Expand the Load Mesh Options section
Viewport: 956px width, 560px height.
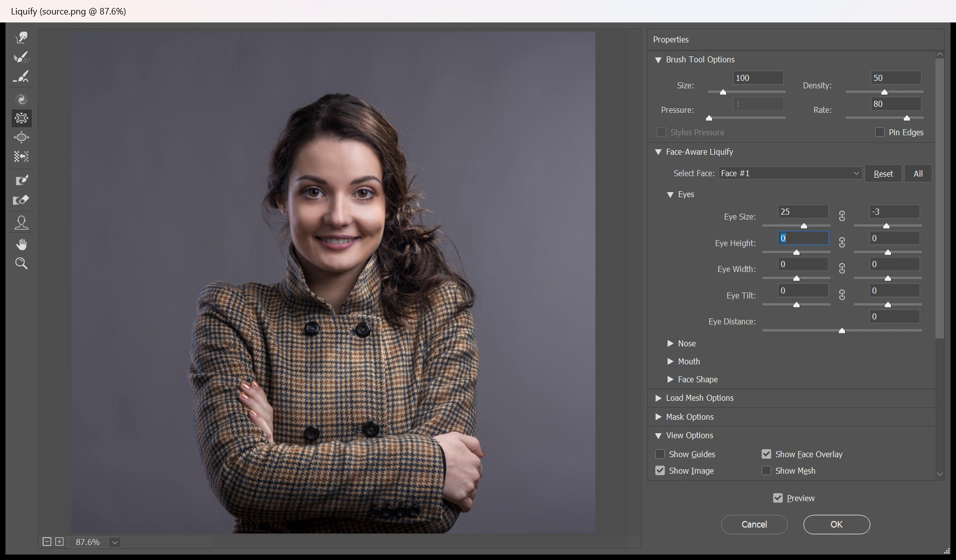tap(658, 398)
